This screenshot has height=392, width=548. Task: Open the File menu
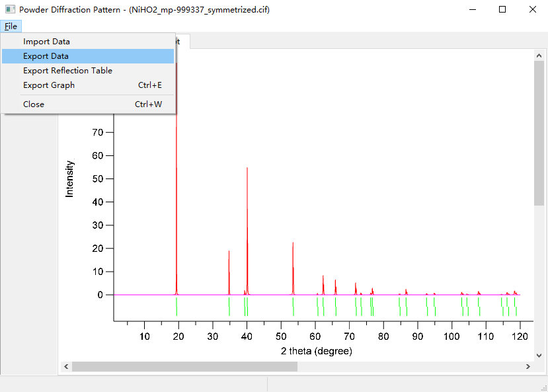[11, 26]
